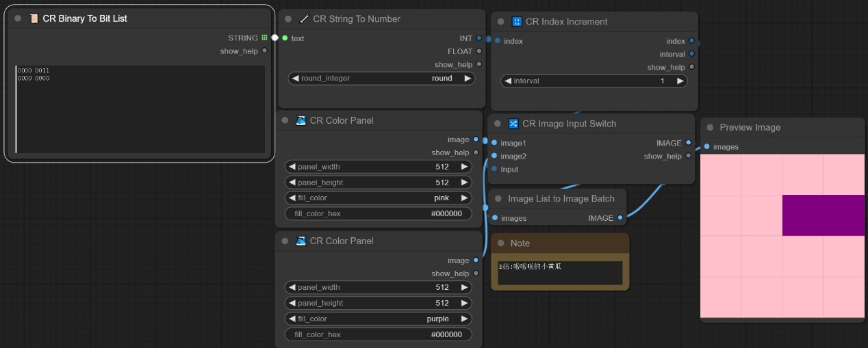868x348 pixels.
Task: Collapse the Note node using its title dot
Action: (501, 243)
